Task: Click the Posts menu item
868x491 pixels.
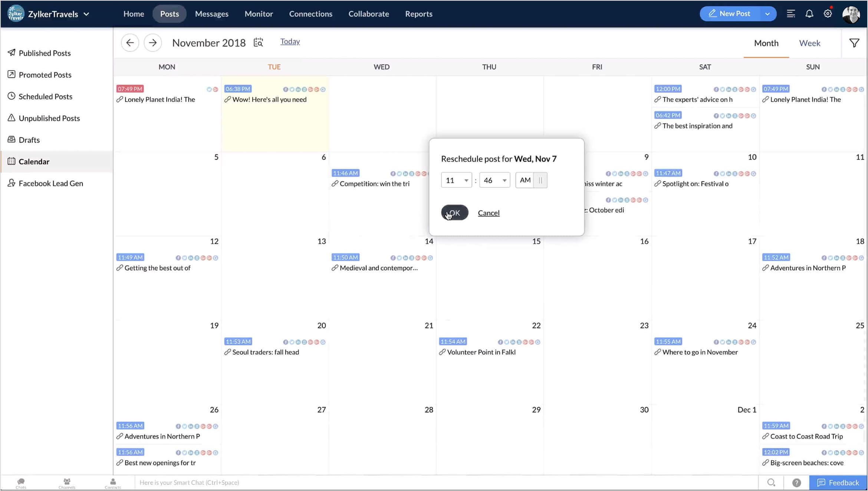Action: point(169,13)
